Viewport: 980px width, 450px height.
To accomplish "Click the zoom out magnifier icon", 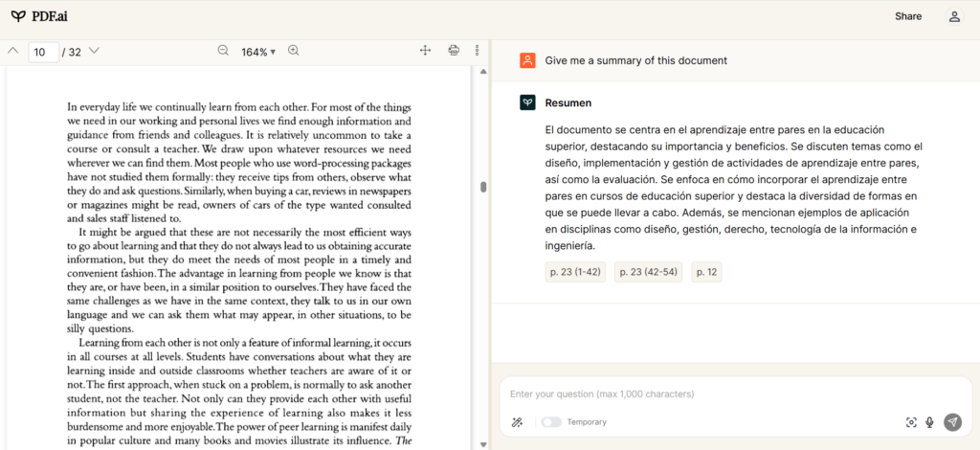I will coord(223,51).
